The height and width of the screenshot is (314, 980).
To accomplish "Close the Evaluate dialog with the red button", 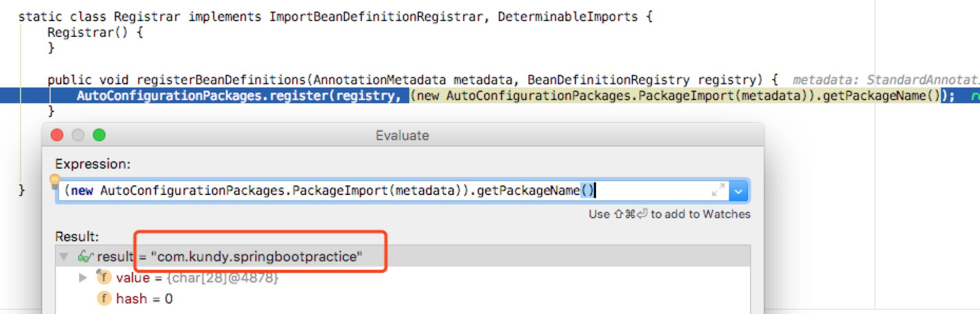I will (x=57, y=135).
